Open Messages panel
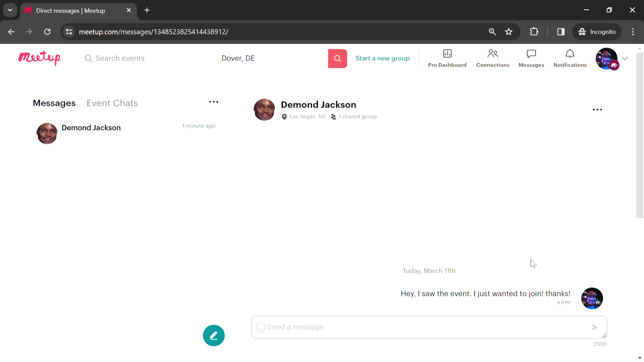 click(x=531, y=58)
